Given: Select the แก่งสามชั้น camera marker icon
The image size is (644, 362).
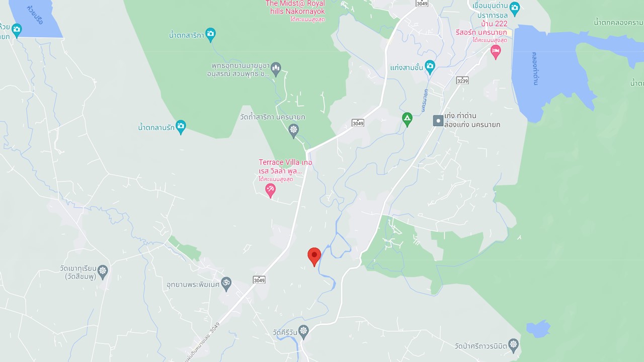Looking at the screenshot, I should point(430,66).
